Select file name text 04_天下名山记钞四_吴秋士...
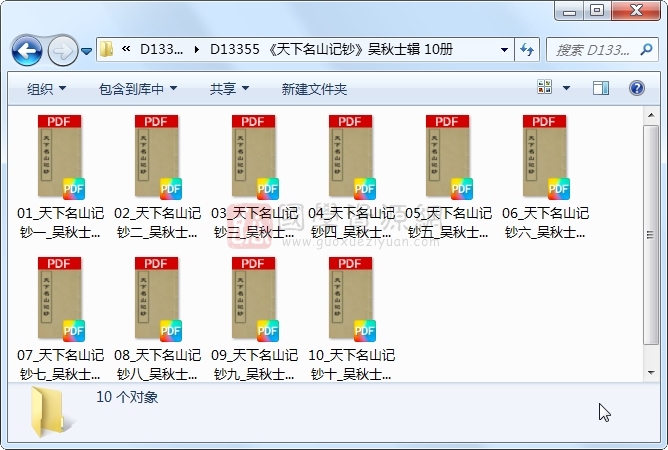Screen dimensions: 668x450 point(352,222)
